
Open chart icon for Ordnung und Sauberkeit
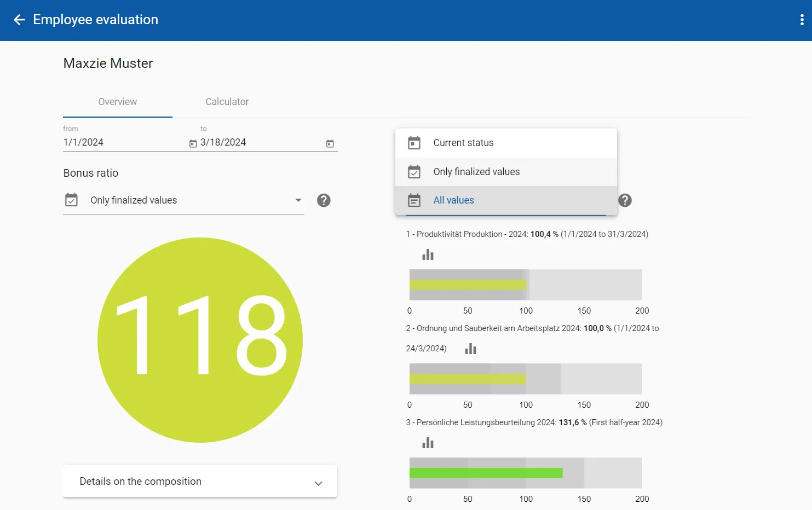pyautogui.click(x=470, y=349)
